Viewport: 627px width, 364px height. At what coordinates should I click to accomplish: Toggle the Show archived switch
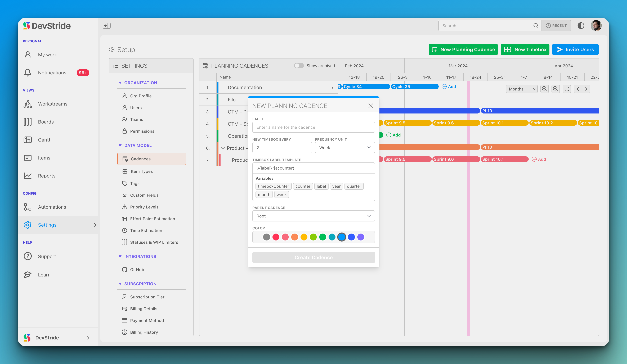(299, 66)
